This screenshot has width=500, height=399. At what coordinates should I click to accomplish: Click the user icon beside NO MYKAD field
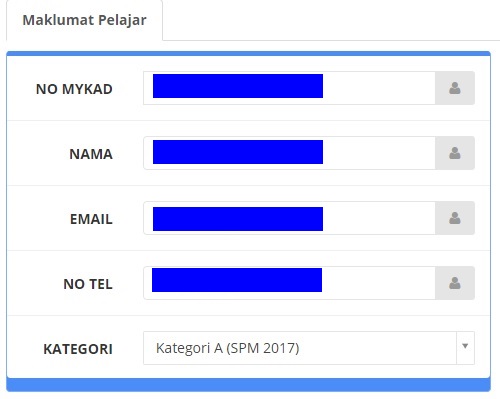click(455, 88)
